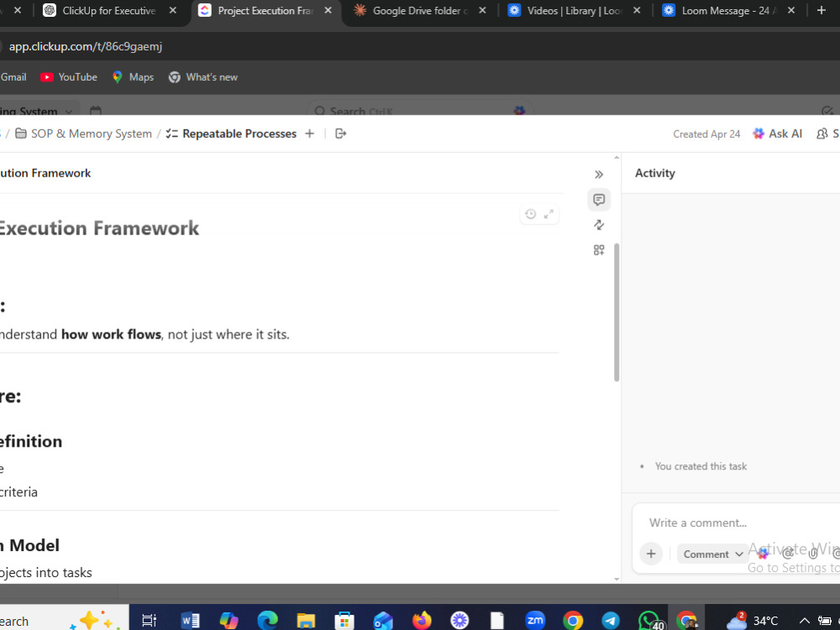Image resolution: width=840 pixels, height=630 pixels.
Task: Close the Videos Library Loom tab
Action: [637, 11]
